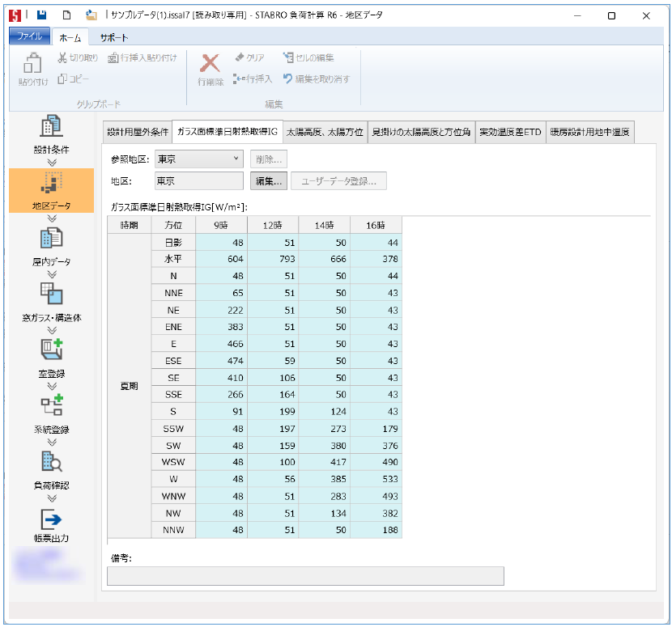Open the 暖房設計用地中温度 tab
Image resolution: width=672 pixels, height=627 pixels.
pos(589,132)
